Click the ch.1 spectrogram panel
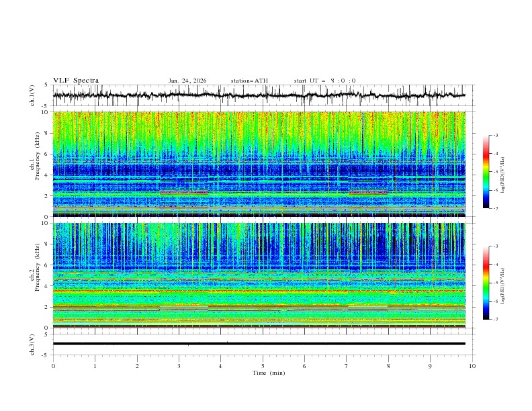This screenshot has width=532, height=411. [x=259, y=164]
